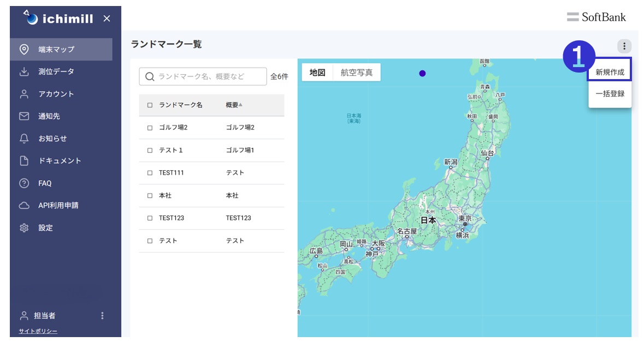Toggle the kebab menu above the map

click(624, 46)
